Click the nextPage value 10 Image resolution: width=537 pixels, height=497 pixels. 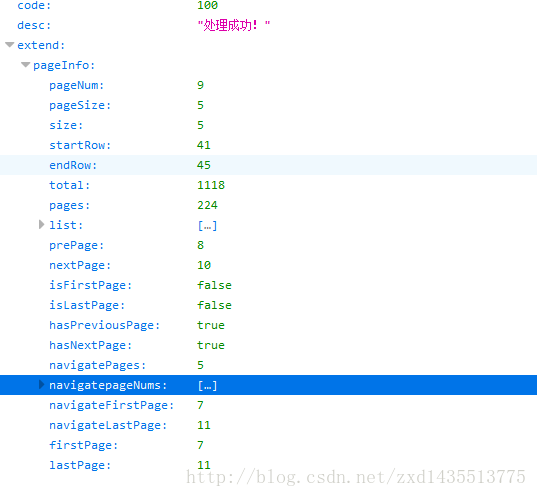pyautogui.click(x=204, y=265)
